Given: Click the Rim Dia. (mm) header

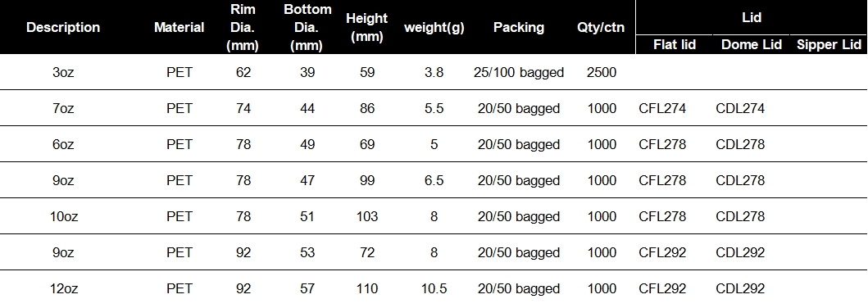Looking at the screenshot, I should pyautogui.click(x=243, y=27).
